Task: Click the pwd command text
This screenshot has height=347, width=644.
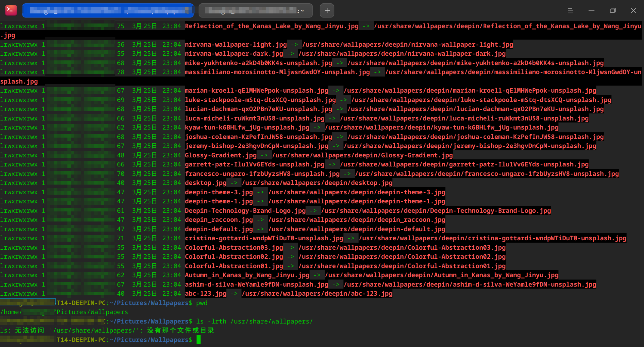Action: pos(202,303)
